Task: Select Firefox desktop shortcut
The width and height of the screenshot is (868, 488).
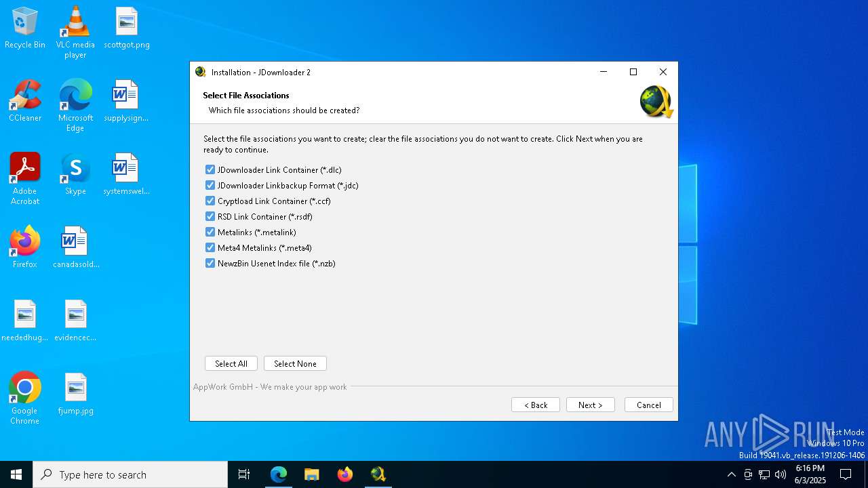Action: point(25,248)
